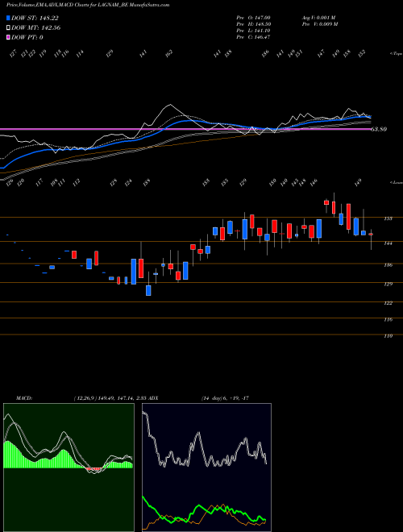Click the 'Pre V: 0.009 M' volume text
403x532 pixels.
[320, 24]
